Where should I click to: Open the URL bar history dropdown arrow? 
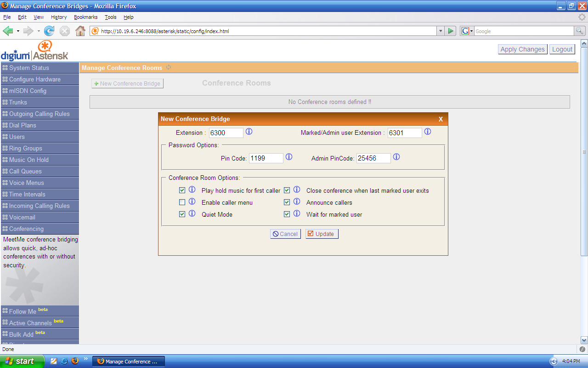441,31
